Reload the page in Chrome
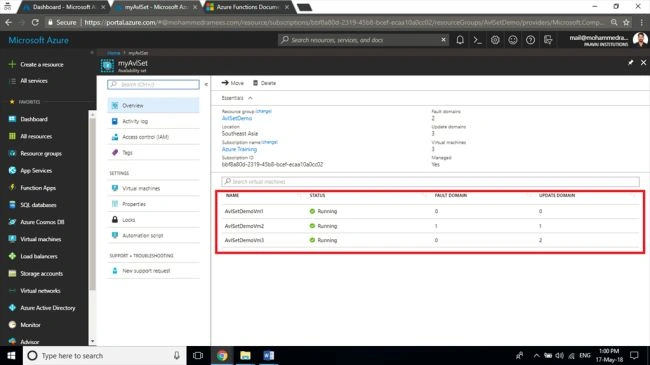This screenshot has width=650, height=365. pos(35,22)
